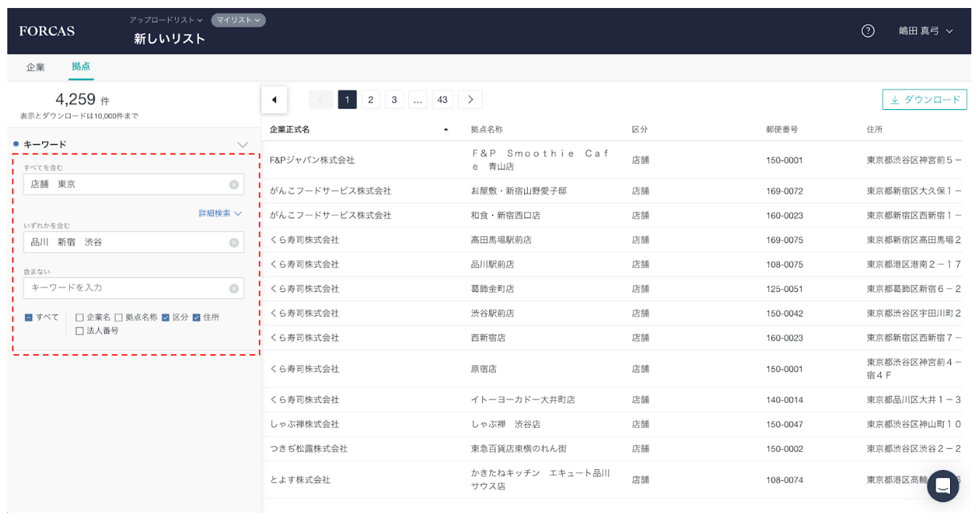The image size is (980, 521).
Task: Sort by 企業正式名 column arrow
Action: pos(446,130)
